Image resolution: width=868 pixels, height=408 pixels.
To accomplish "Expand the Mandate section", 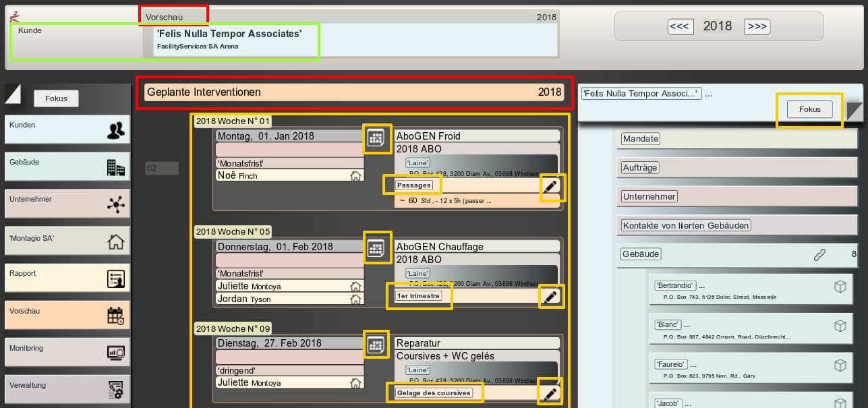I will [x=640, y=139].
